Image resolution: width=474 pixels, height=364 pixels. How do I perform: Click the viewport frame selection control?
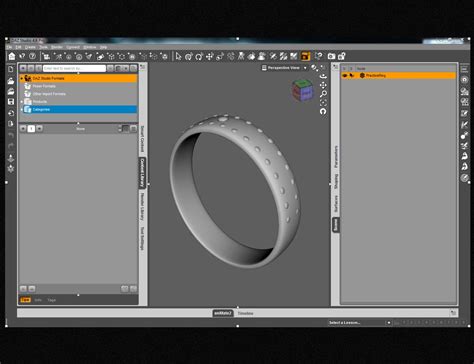tap(323, 102)
